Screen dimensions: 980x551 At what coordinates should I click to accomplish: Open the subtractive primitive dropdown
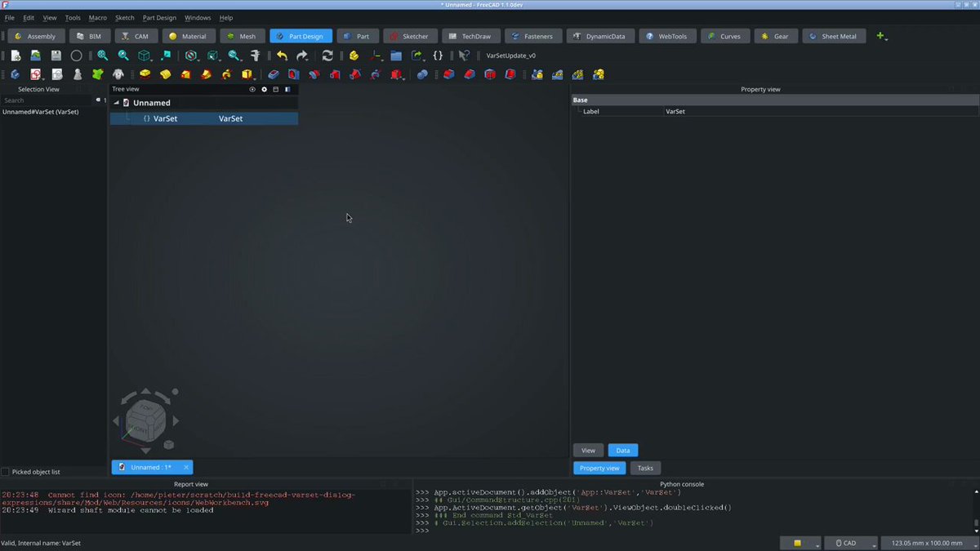click(x=403, y=78)
